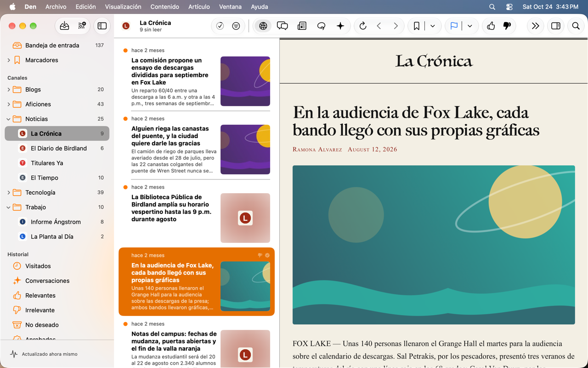Toggle the right inspector panel

click(556, 26)
